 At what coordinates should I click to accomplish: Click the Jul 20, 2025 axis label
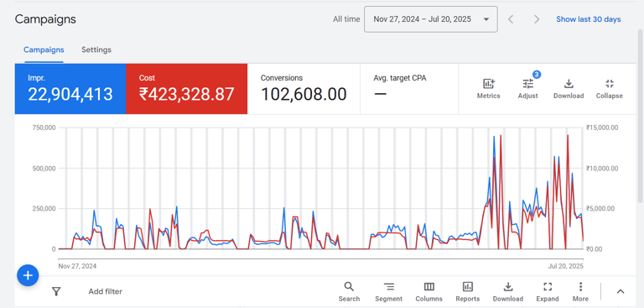565,266
